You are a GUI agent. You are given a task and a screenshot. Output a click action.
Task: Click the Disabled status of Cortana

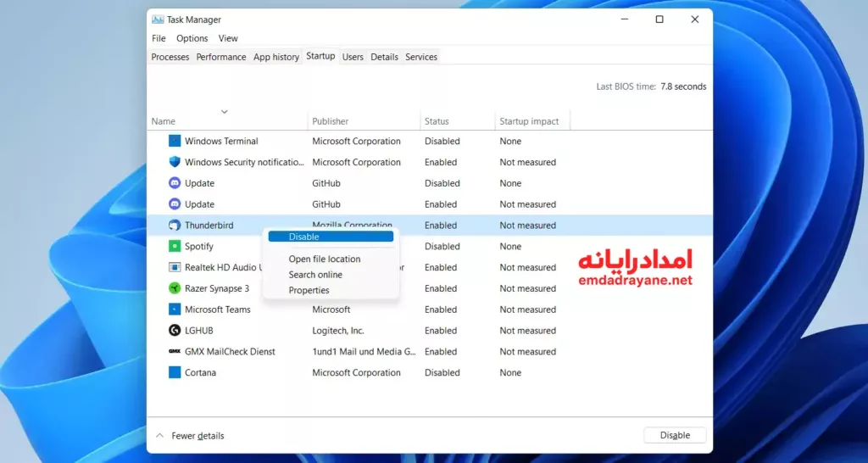[442, 373]
